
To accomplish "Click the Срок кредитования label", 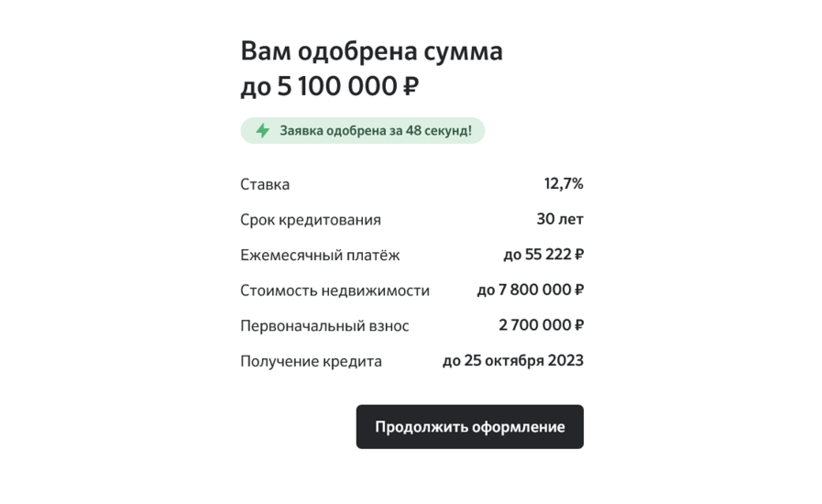I will coord(310,219).
